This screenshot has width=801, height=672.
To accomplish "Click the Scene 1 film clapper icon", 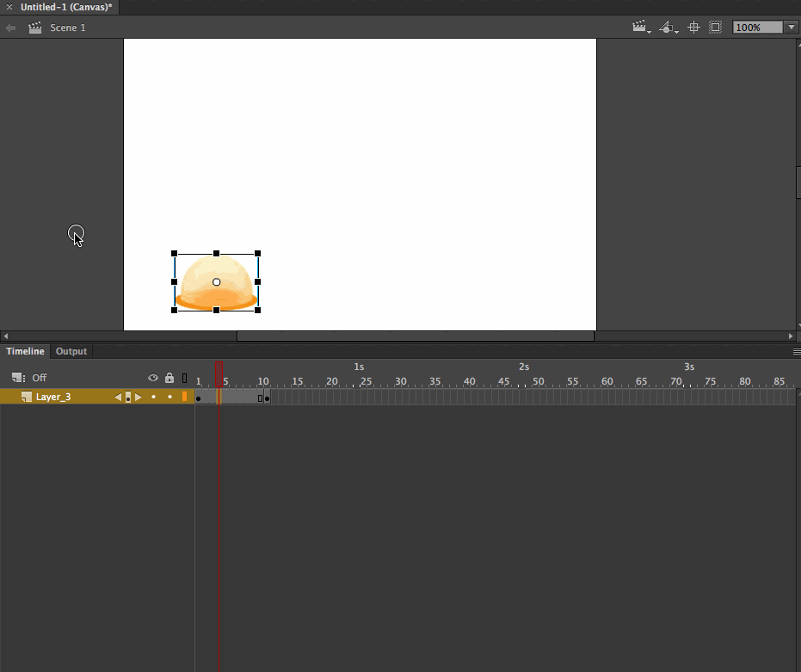I will coord(35,27).
